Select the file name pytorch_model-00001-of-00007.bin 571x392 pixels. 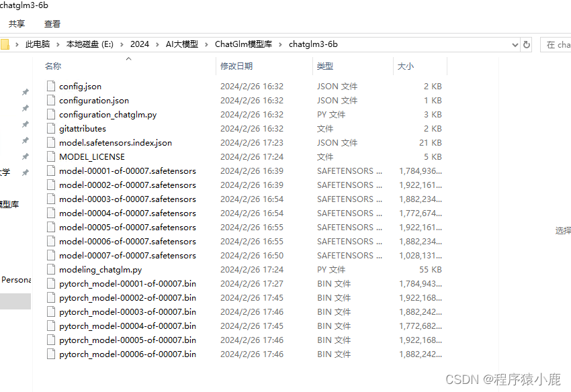128,284
